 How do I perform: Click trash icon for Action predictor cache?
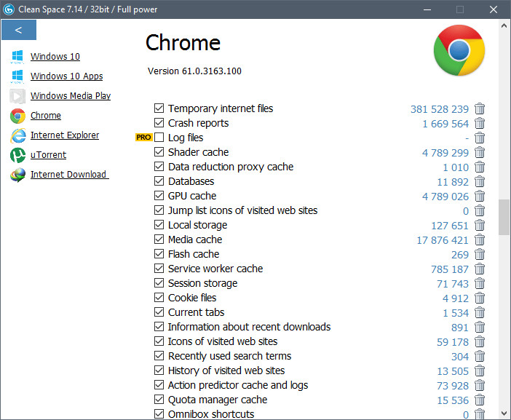click(x=480, y=385)
